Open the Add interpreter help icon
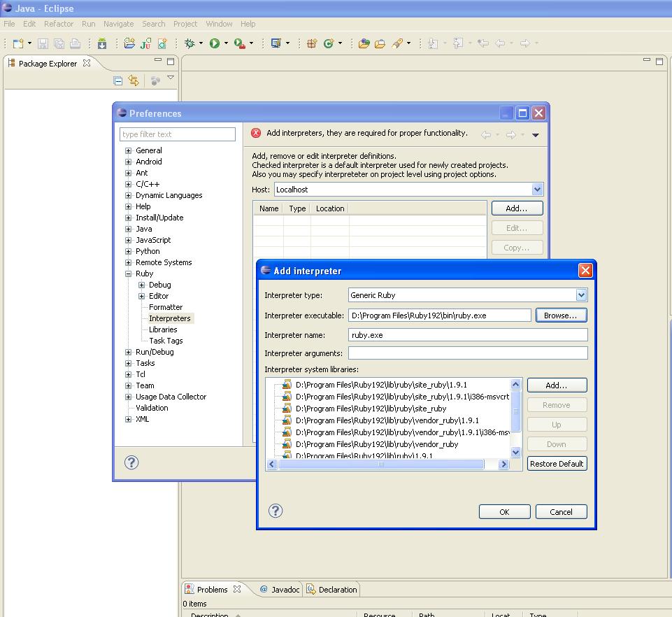 click(276, 511)
